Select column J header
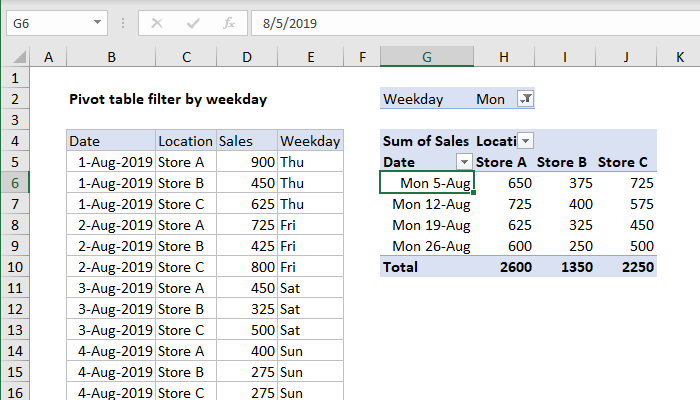This screenshot has width=700, height=400. click(x=626, y=57)
